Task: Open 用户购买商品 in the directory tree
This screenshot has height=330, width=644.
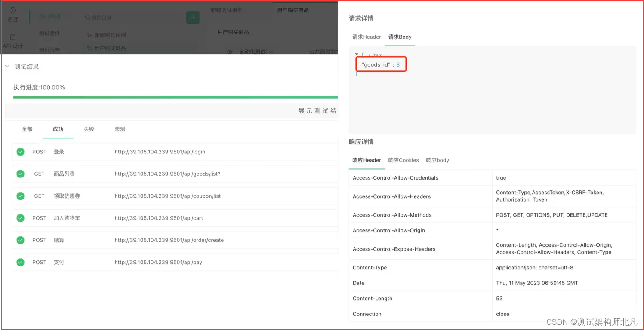Action: (x=110, y=49)
